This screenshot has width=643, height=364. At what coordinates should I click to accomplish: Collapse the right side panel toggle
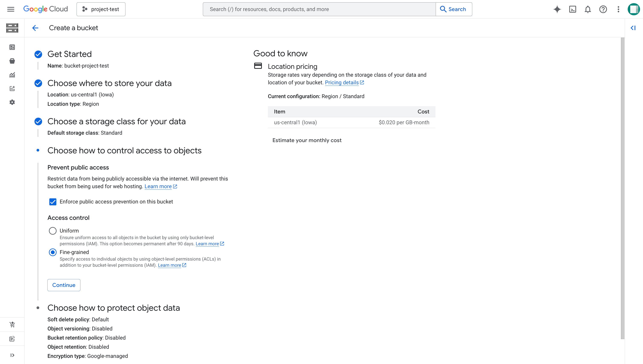point(633,28)
